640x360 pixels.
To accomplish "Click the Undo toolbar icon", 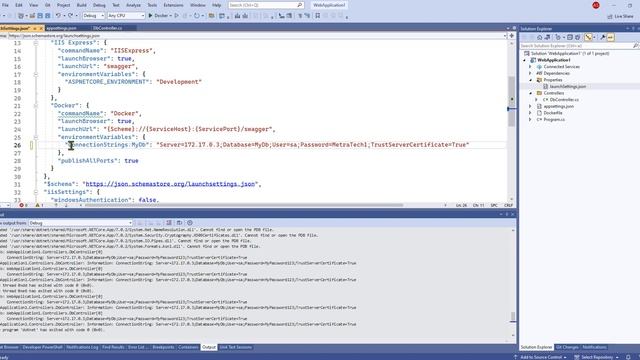I will (x=58, y=16).
